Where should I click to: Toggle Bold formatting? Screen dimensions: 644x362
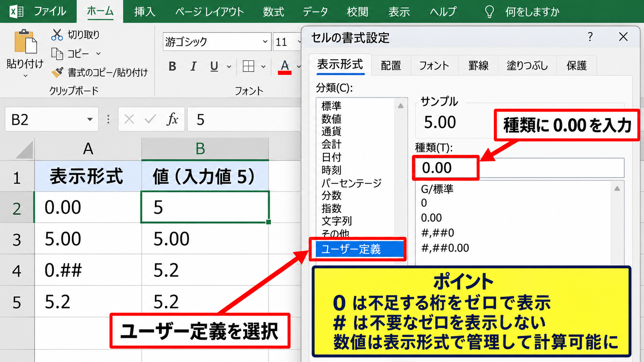tap(172, 67)
